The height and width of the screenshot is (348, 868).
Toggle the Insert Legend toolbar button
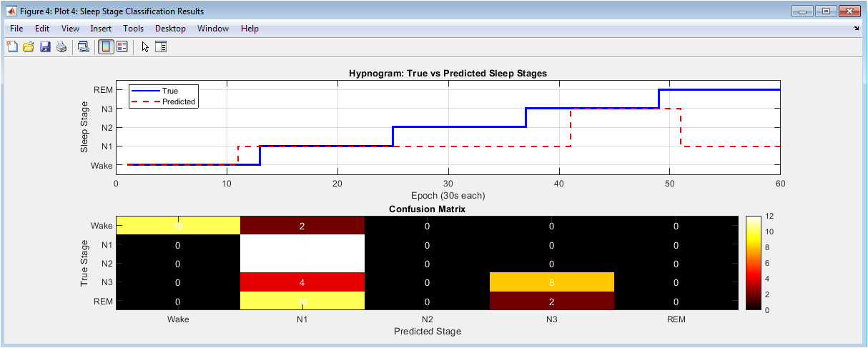coord(122,47)
